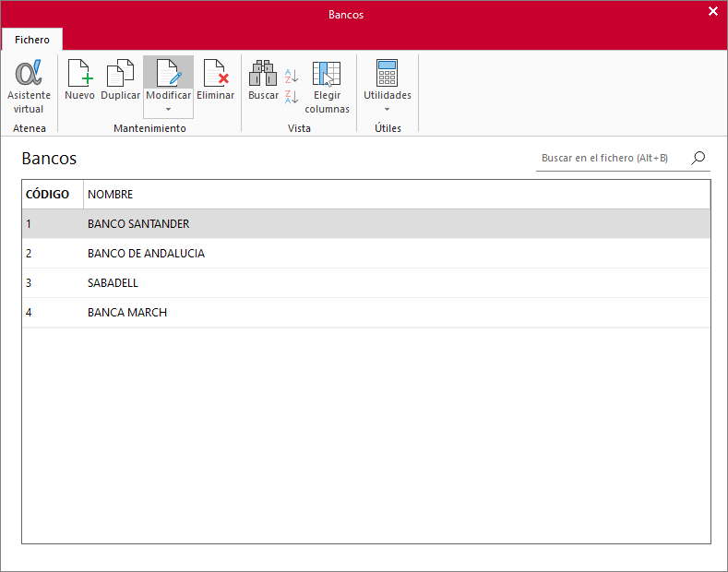Click code cell 4

tap(53, 313)
